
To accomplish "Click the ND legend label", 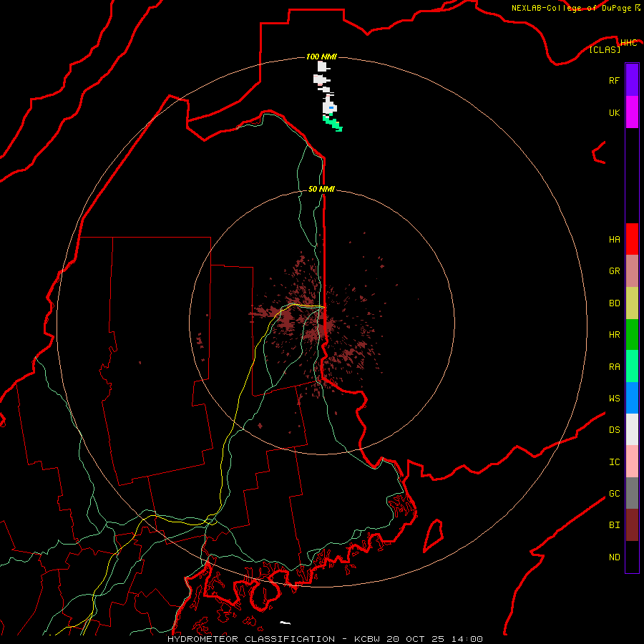I will (x=614, y=557).
